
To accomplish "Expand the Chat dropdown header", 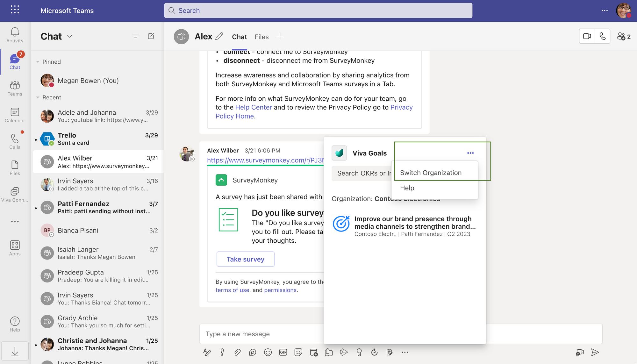I will coord(69,36).
